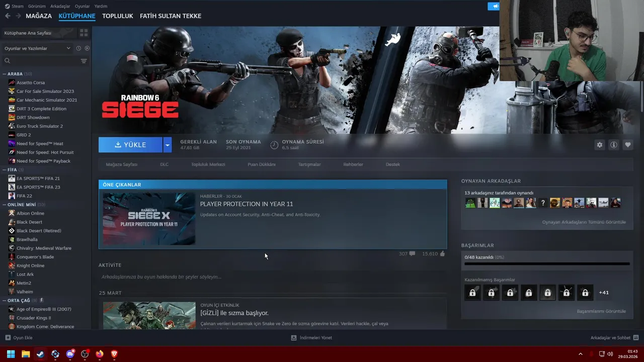Open the announcements megaphone button
The image size is (644, 362).
(x=494, y=7)
